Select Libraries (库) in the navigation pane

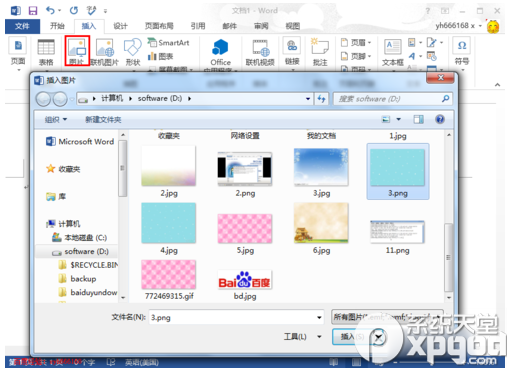pyautogui.click(x=56, y=196)
